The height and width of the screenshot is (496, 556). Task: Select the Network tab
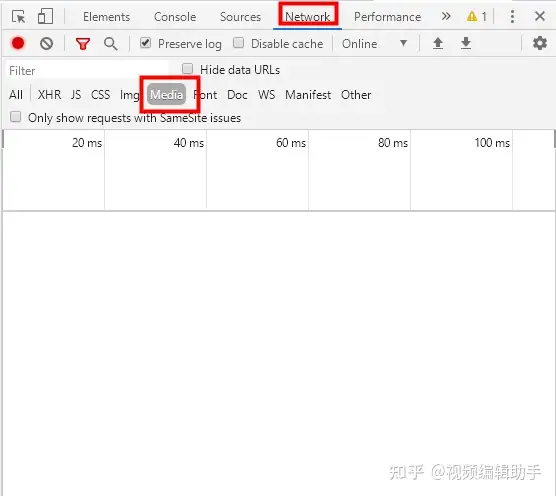point(307,16)
